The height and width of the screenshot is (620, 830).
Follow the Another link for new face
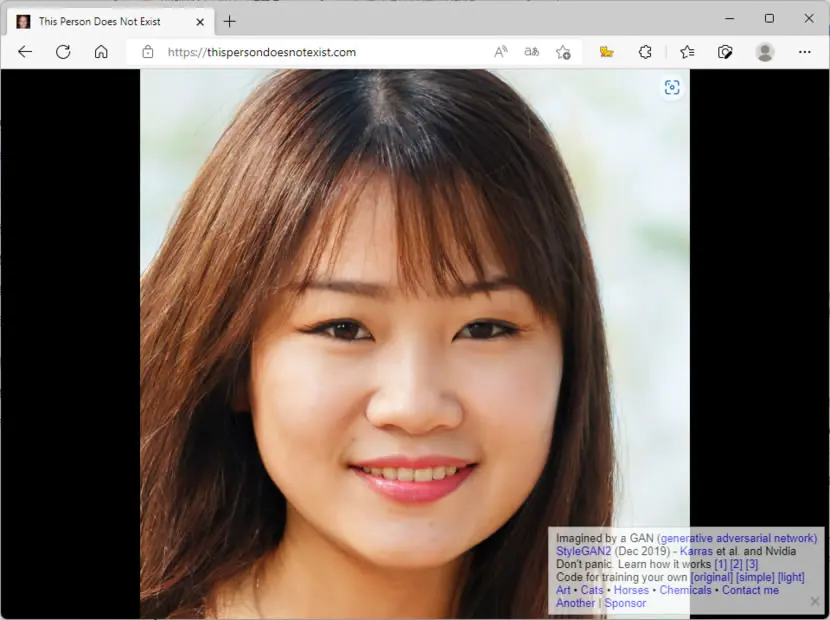pyautogui.click(x=575, y=603)
